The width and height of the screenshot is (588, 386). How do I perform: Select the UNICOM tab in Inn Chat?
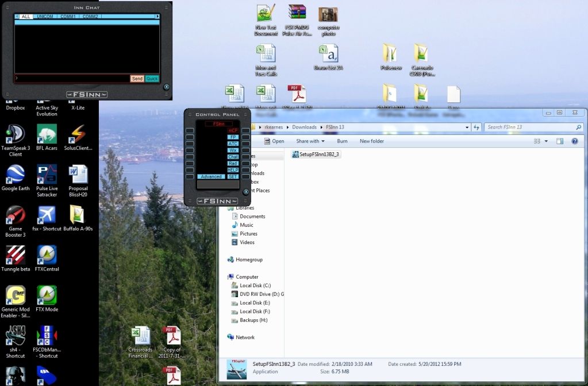pyautogui.click(x=45, y=17)
